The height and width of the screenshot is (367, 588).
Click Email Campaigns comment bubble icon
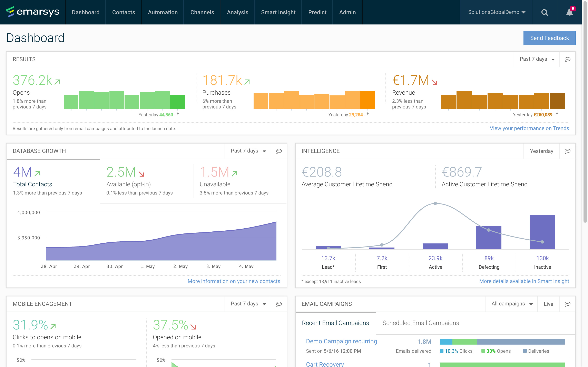pos(567,304)
